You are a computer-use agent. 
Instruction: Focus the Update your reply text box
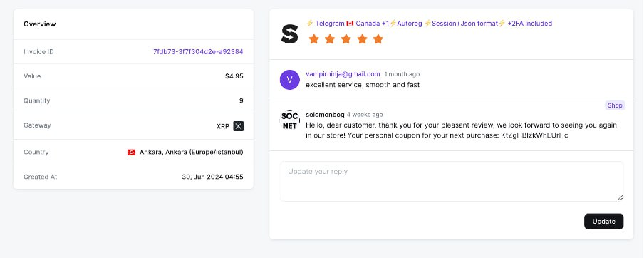[452, 181]
